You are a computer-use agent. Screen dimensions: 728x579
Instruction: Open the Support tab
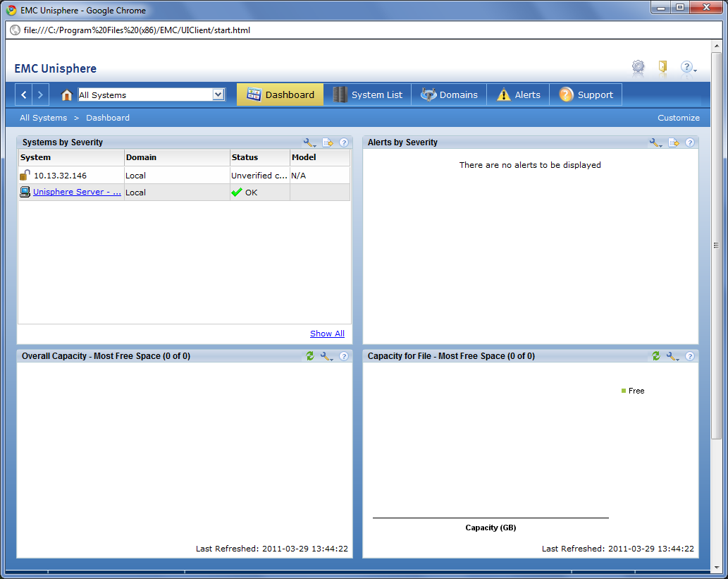pyautogui.click(x=586, y=95)
